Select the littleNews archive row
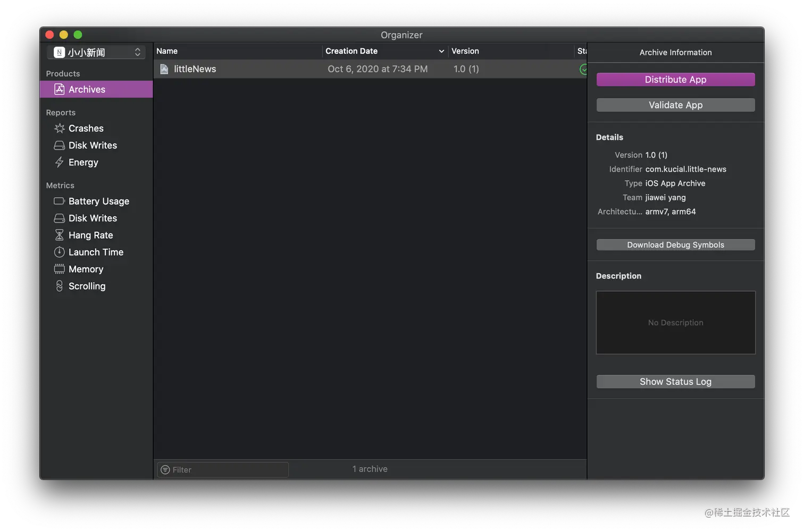Viewport: 804px width, 532px height. (370, 69)
